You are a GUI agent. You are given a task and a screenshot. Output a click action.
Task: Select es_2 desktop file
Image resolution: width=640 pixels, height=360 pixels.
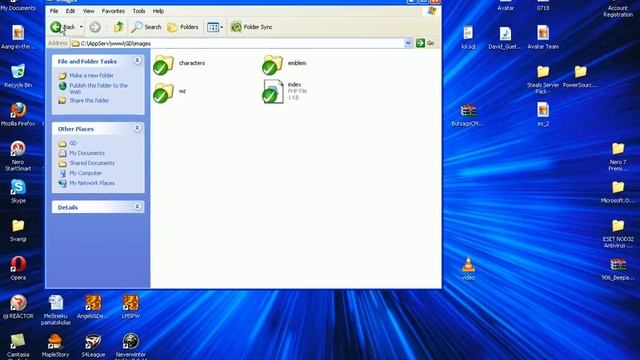pos(543,114)
